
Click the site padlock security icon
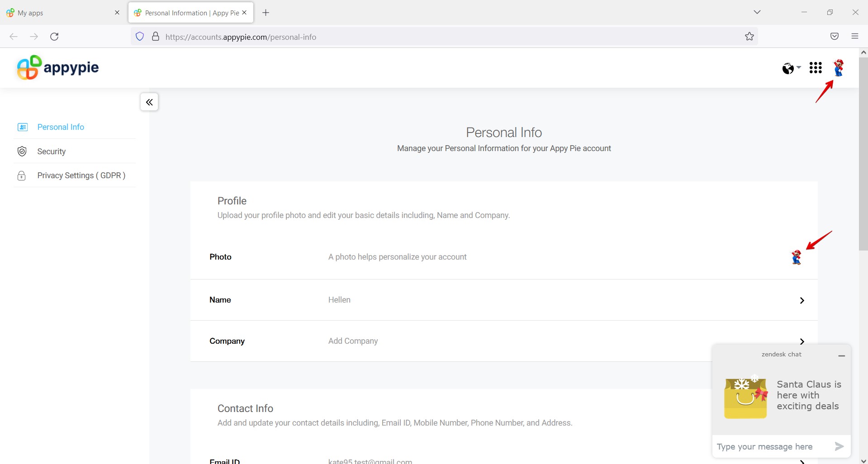click(x=156, y=37)
